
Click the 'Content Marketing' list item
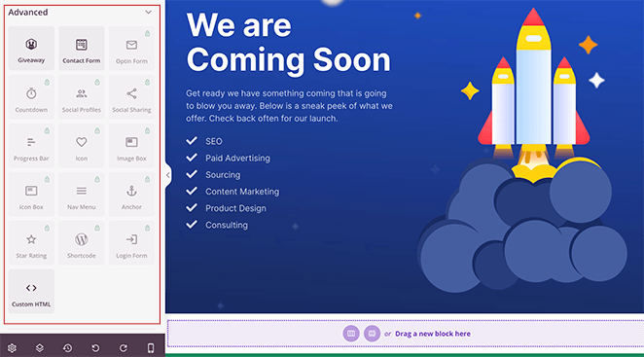point(242,192)
